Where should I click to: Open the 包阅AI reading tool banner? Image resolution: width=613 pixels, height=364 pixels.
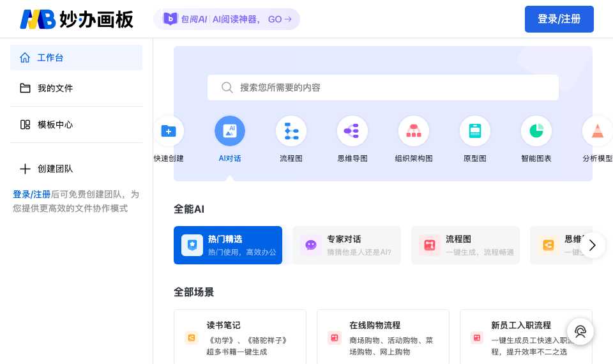227,19
